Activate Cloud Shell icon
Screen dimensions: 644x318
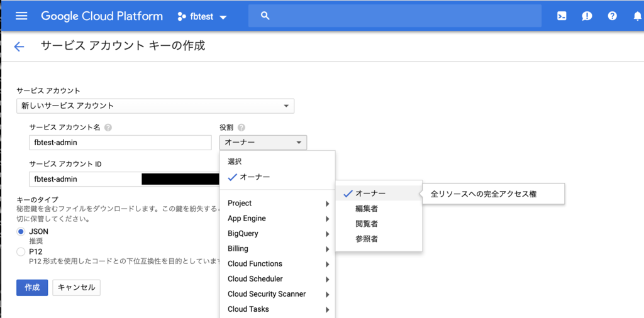(562, 16)
